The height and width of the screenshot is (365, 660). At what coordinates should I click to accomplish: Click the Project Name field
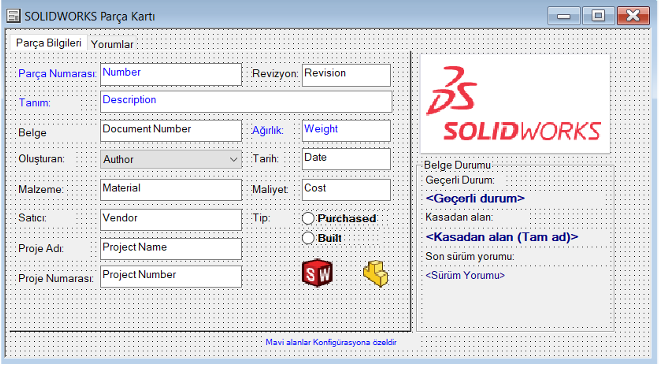[171, 249]
